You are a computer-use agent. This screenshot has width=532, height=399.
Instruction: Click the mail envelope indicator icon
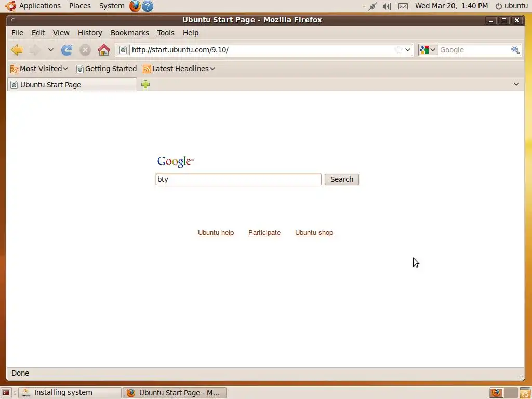tap(403, 6)
